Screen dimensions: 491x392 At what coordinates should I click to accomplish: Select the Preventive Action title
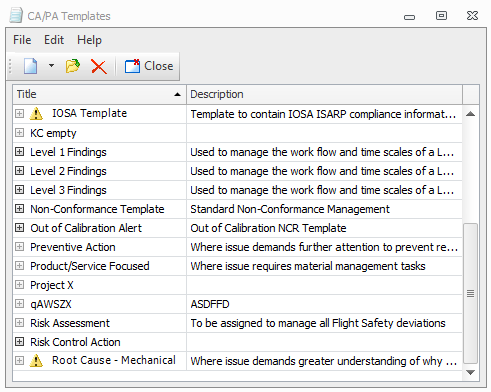tap(73, 247)
